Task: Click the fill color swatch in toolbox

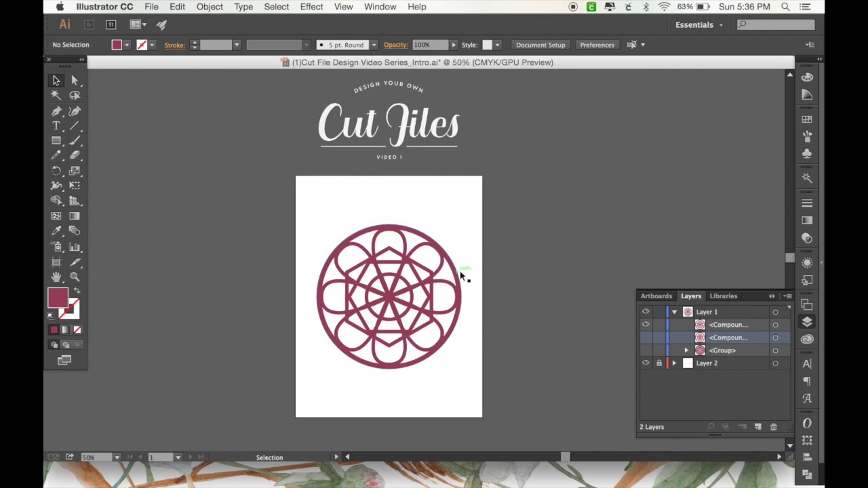Action: (x=58, y=298)
